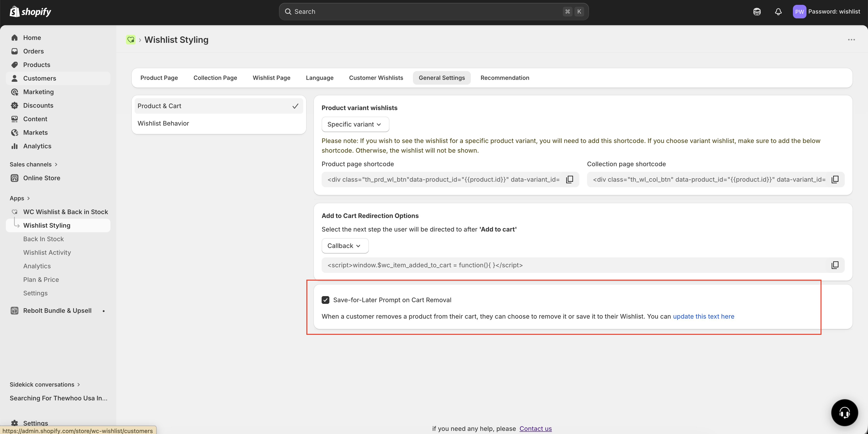
Task: Click the Products tag icon
Action: coord(15,65)
